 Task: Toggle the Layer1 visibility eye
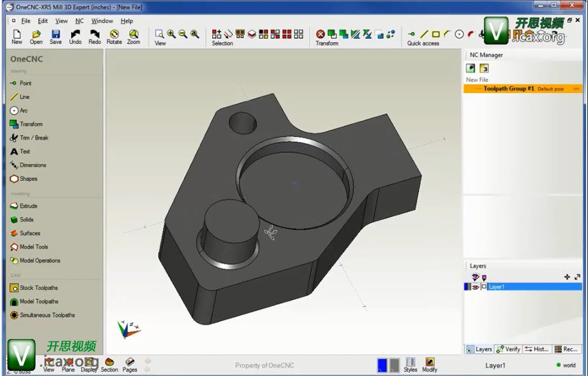click(475, 287)
